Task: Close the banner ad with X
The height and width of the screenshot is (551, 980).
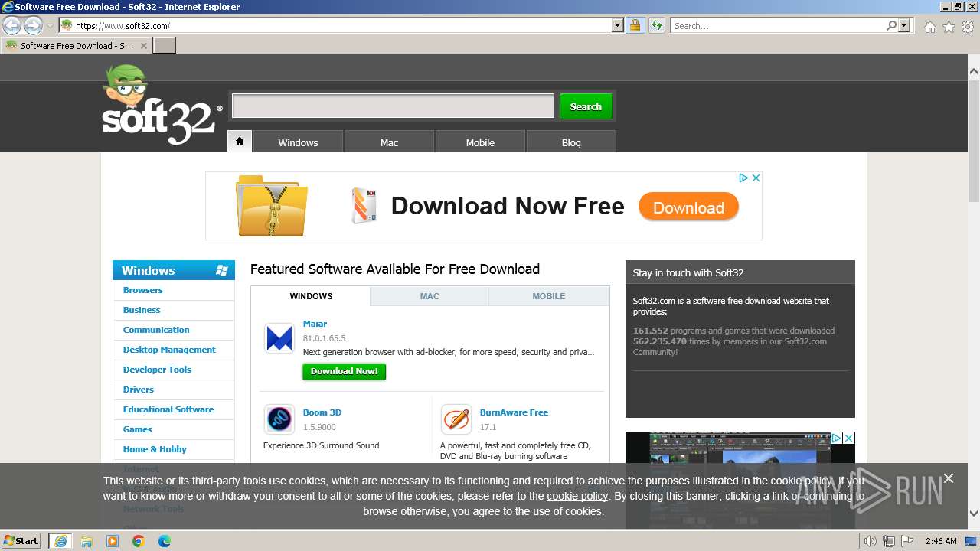Action: tap(756, 178)
